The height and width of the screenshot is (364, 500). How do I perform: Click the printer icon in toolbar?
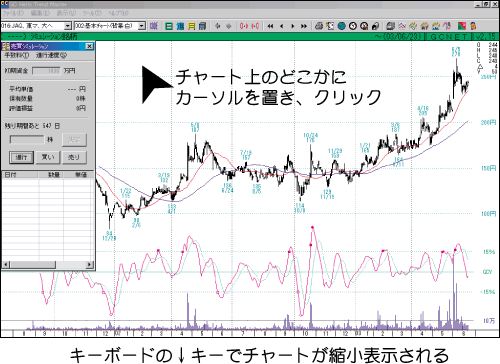coord(319,26)
